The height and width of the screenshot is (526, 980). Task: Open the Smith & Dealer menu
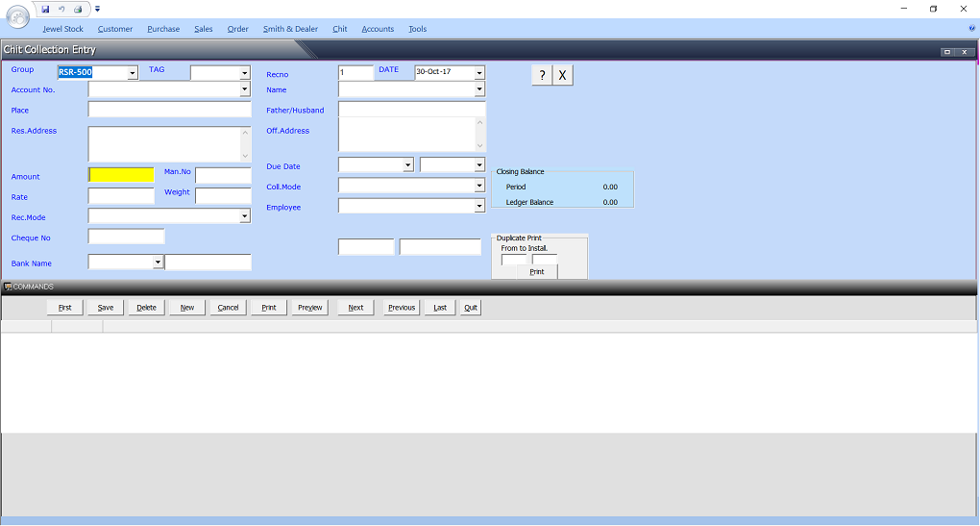coord(290,29)
